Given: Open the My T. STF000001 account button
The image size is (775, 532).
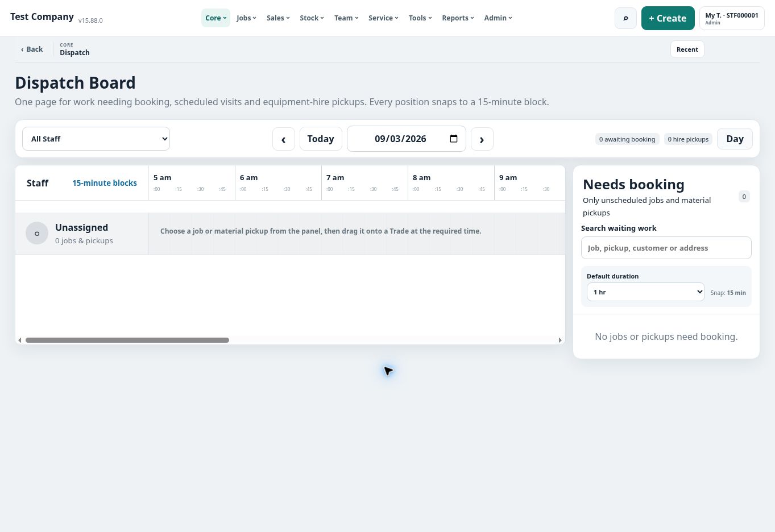Looking at the screenshot, I should [732, 18].
